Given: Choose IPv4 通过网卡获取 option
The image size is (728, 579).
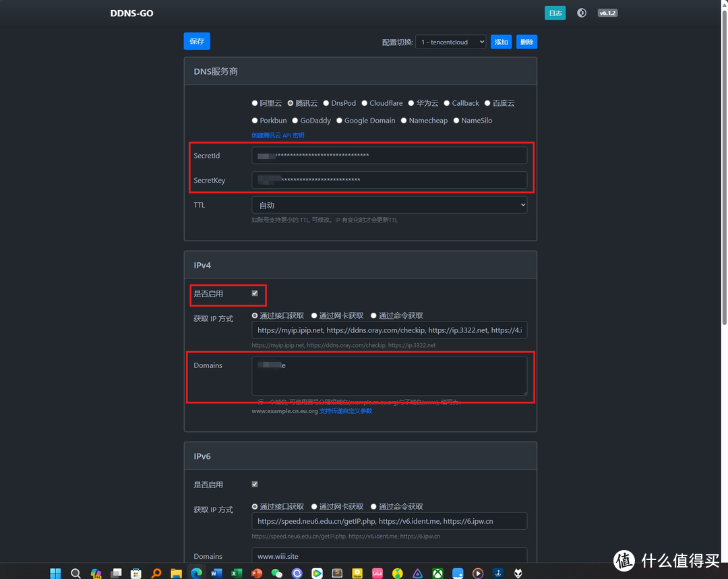Looking at the screenshot, I should (314, 315).
